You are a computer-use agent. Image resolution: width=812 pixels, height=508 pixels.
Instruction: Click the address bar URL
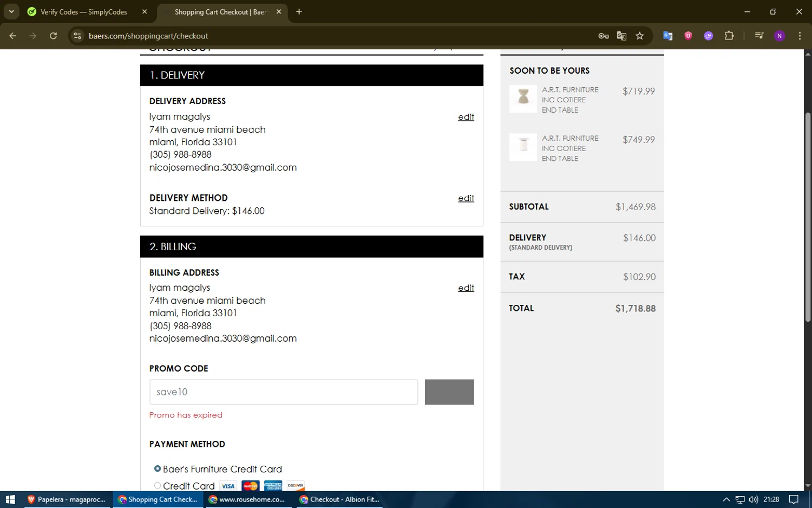coord(148,36)
